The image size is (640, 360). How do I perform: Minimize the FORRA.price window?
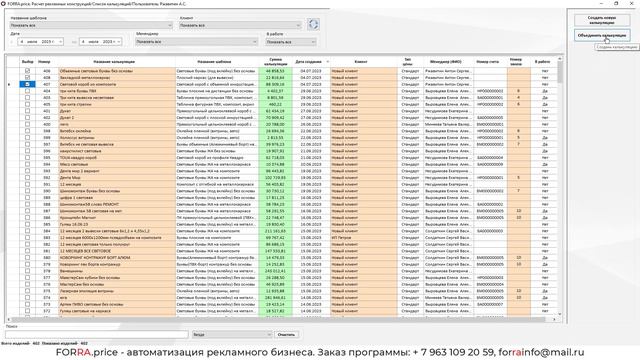coord(601,4)
